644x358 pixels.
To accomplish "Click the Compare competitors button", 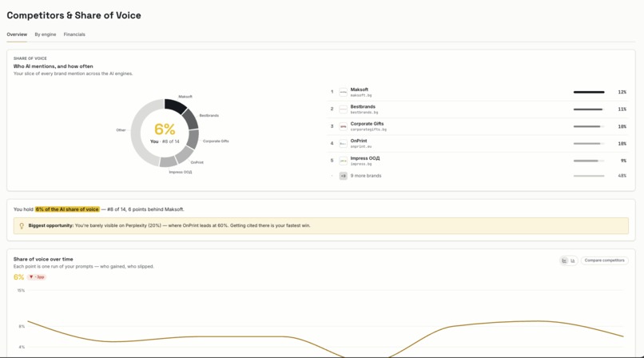I will [604, 261].
